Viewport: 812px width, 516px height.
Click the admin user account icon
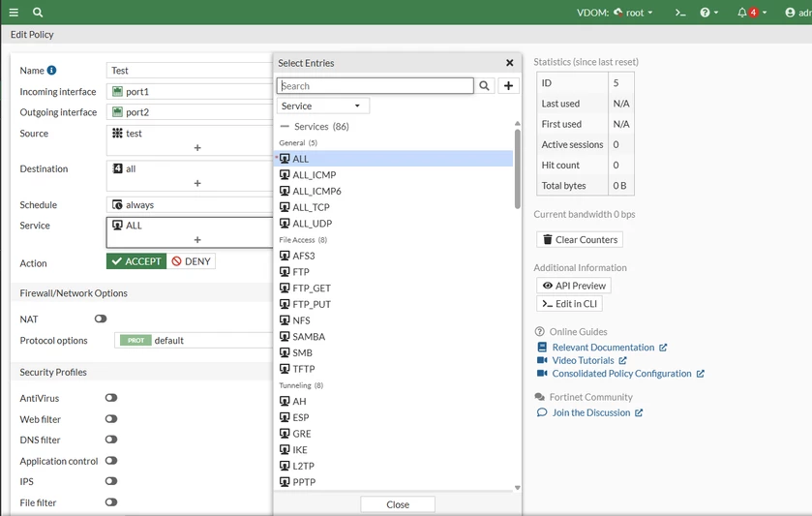click(790, 13)
